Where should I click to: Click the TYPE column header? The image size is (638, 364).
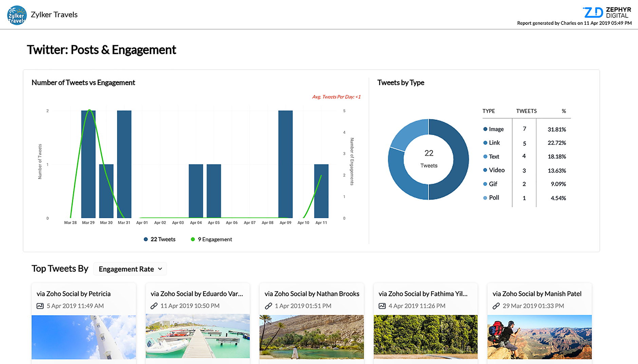point(489,111)
